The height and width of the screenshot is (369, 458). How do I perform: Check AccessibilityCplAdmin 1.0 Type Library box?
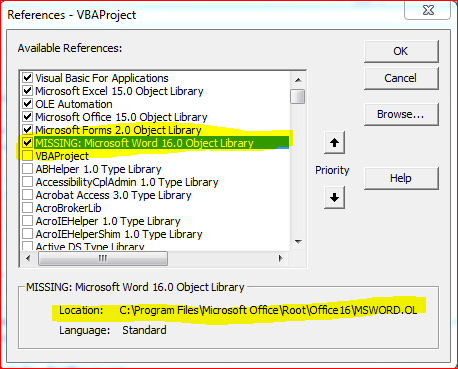[x=27, y=182]
